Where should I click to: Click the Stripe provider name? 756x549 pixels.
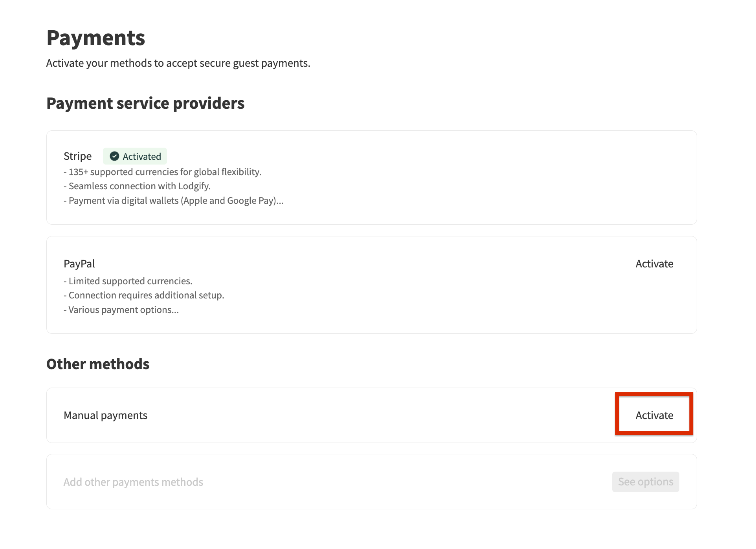[x=77, y=156]
